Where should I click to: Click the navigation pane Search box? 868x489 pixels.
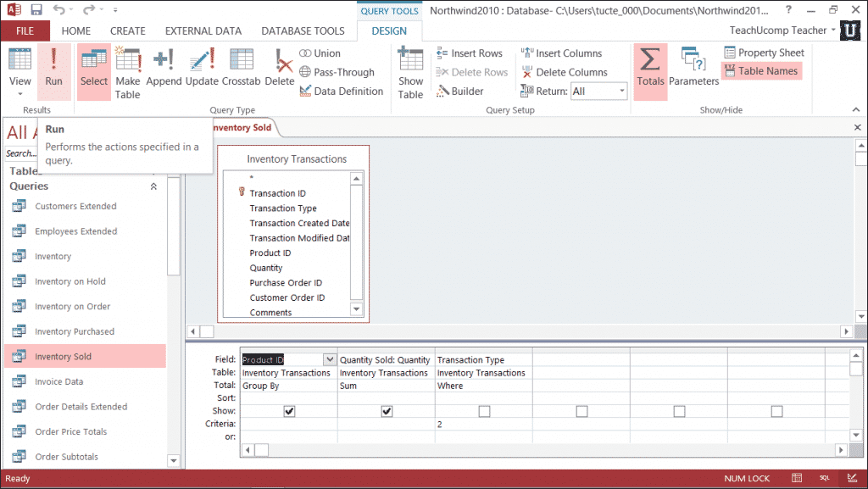click(21, 153)
